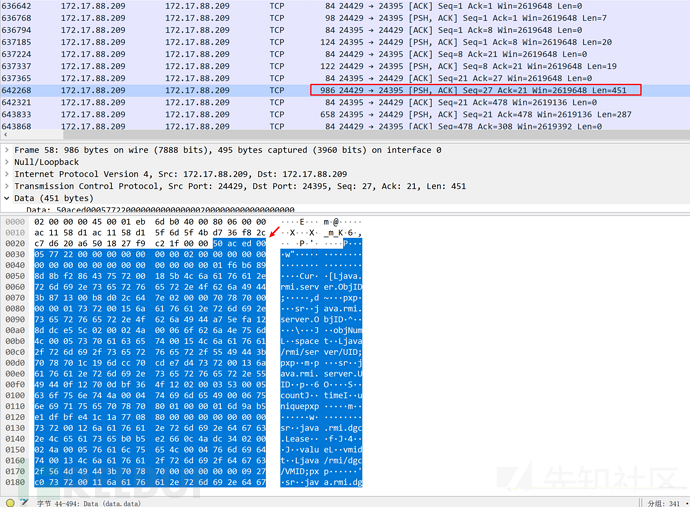Image resolution: width=690 pixels, height=507 pixels.
Task: Select packet row with time 637185
Action: point(345,42)
